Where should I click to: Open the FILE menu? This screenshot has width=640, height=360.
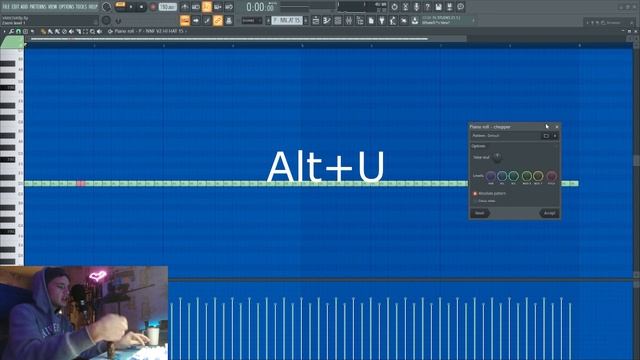click(6, 7)
